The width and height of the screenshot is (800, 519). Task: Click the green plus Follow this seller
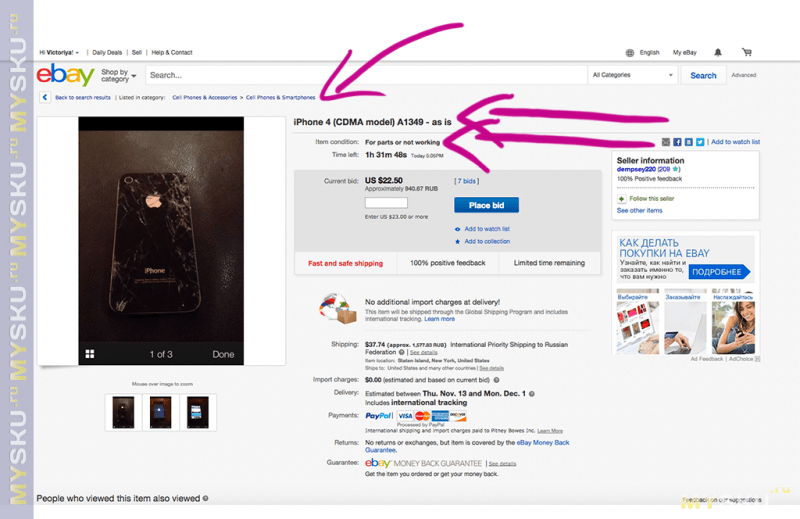point(621,199)
